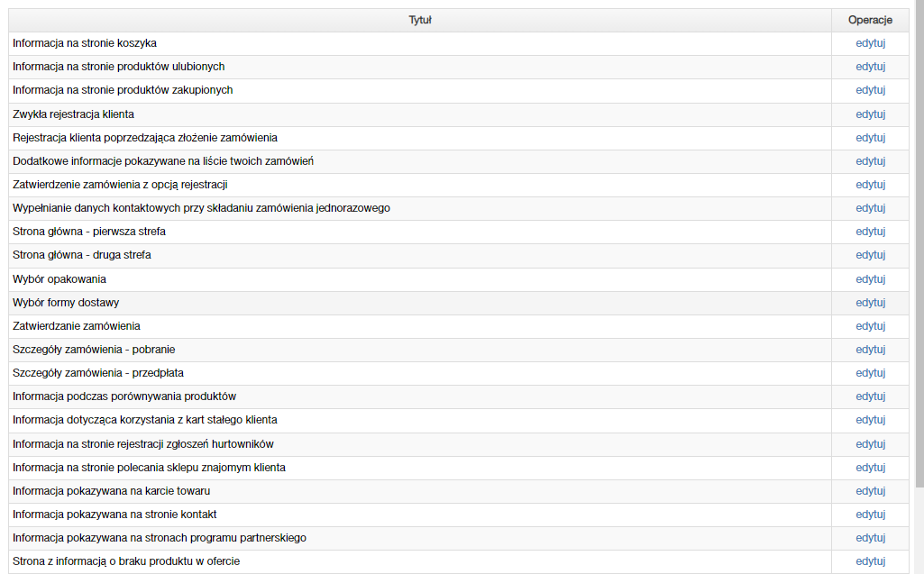924x574 pixels.
Task: Click edytuj for Informacja na stronie koszyka
Action: [871, 43]
